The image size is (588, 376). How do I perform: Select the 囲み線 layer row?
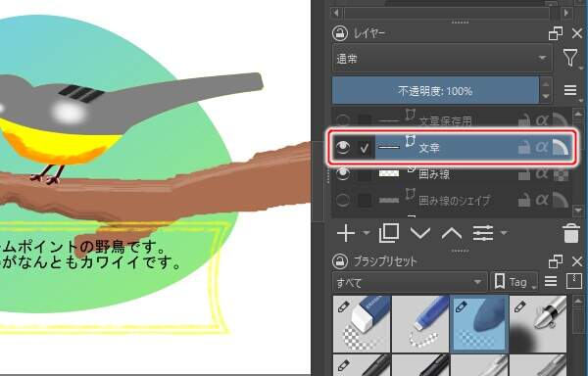(x=453, y=173)
